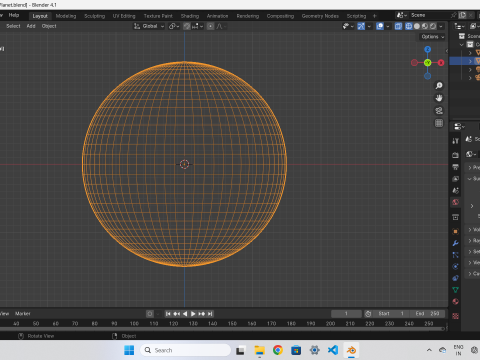Jump to the first frame
The image size is (480, 360).
click(168, 314)
